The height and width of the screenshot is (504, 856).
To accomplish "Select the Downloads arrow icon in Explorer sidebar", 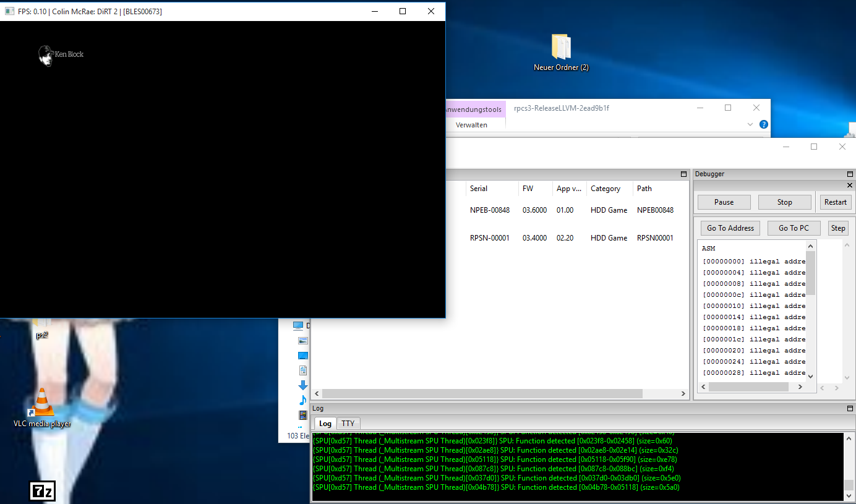I will coord(302,385).
